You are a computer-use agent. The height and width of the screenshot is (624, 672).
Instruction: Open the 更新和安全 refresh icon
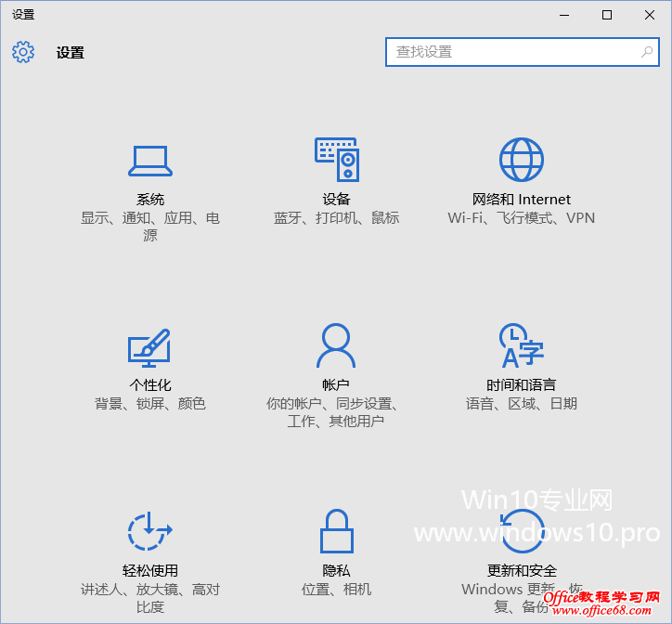tap(522, 531)
